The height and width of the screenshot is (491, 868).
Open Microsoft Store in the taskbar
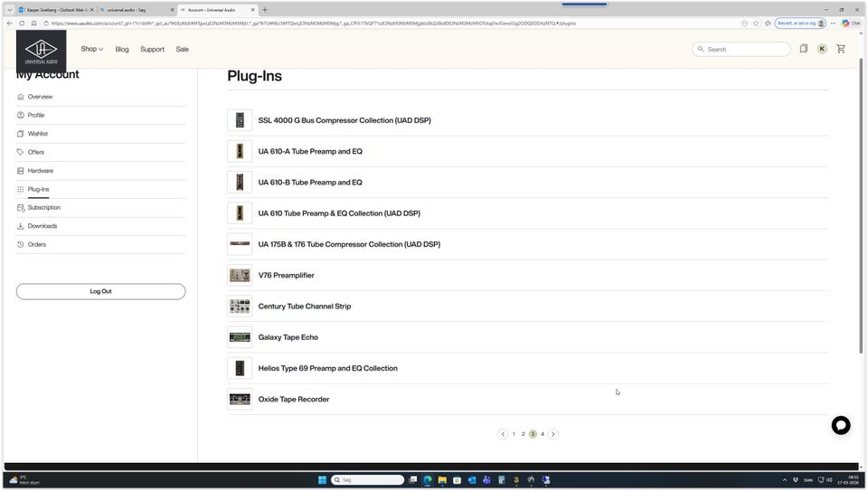pos(457,480)
